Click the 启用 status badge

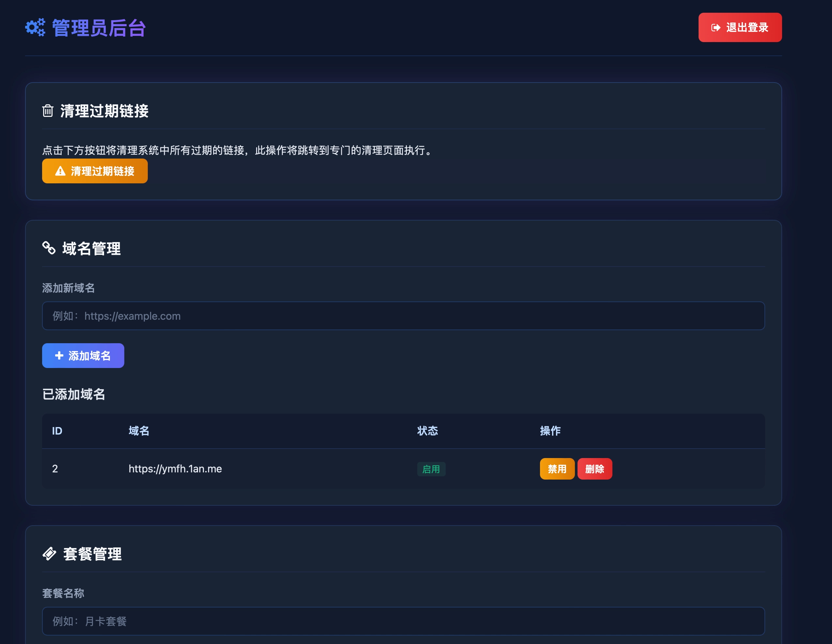click(x=431, y=469)
